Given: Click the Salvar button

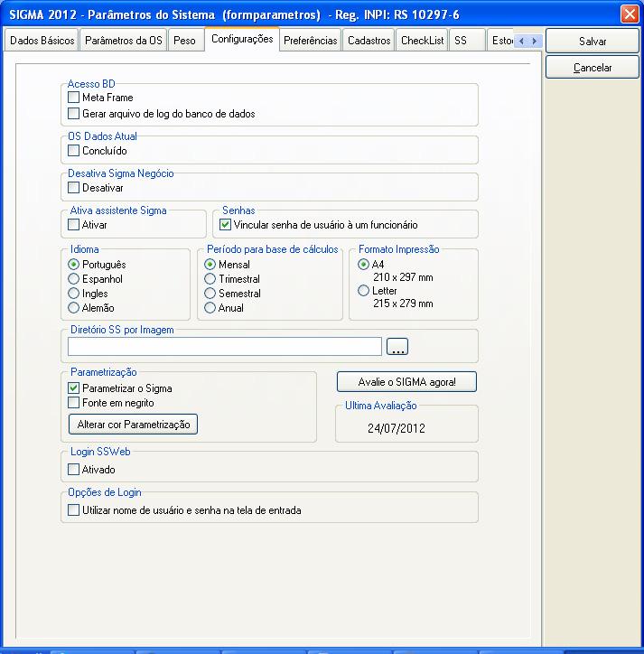Looking at the screenshot, I should click(593, 41).
